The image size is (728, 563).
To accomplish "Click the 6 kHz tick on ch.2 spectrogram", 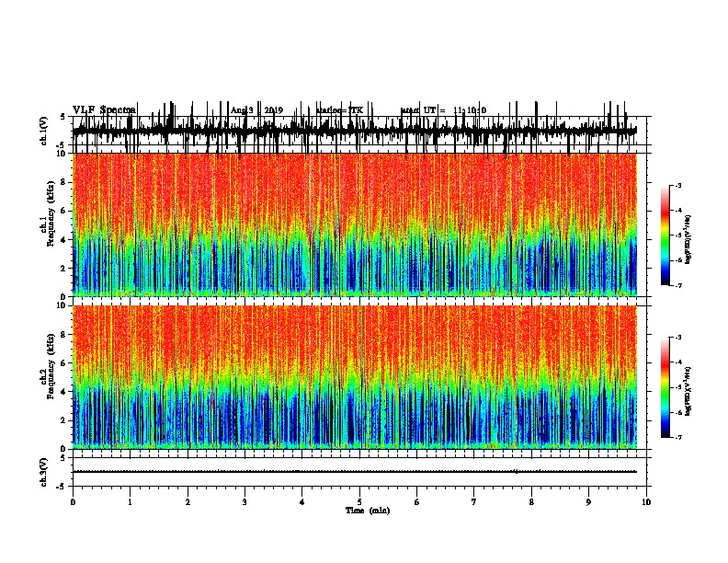I will click(63, 363).
